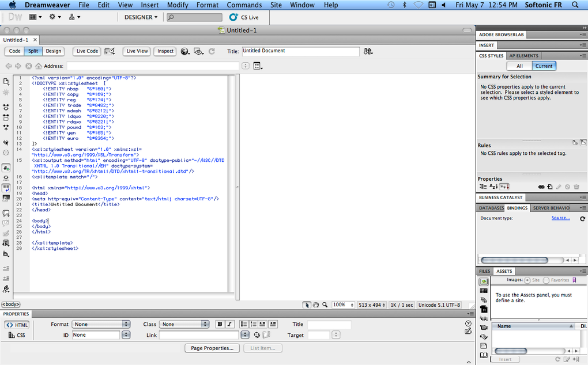Open the Extend Dreamweaver gear menu
This screenshot has width=588, height=365.
55,17
